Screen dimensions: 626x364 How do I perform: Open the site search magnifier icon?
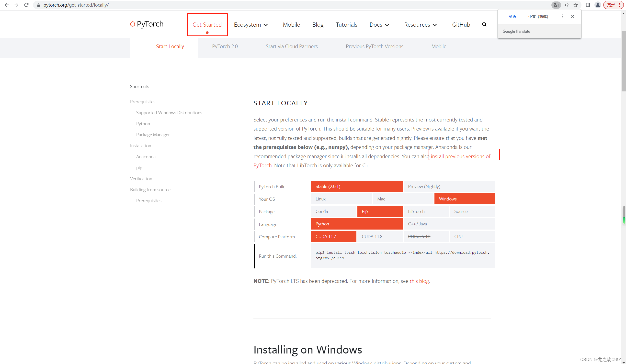tap(484, 24)
